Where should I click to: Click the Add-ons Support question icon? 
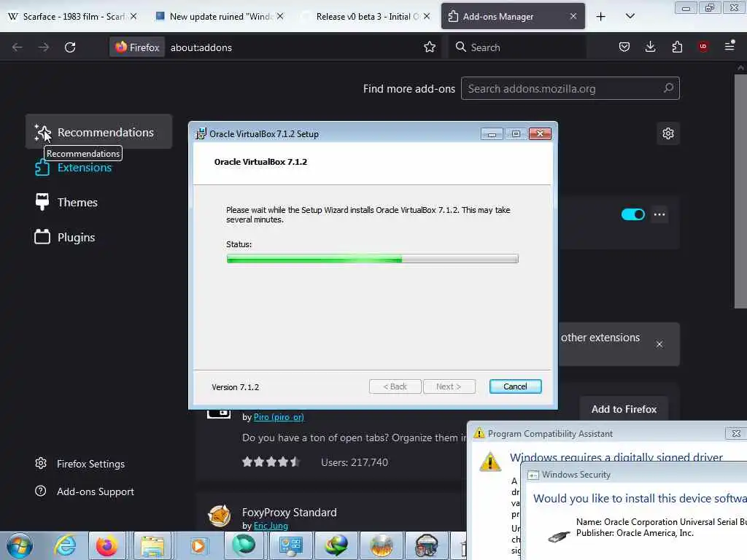pyautogui.click(x=41, y=491)
